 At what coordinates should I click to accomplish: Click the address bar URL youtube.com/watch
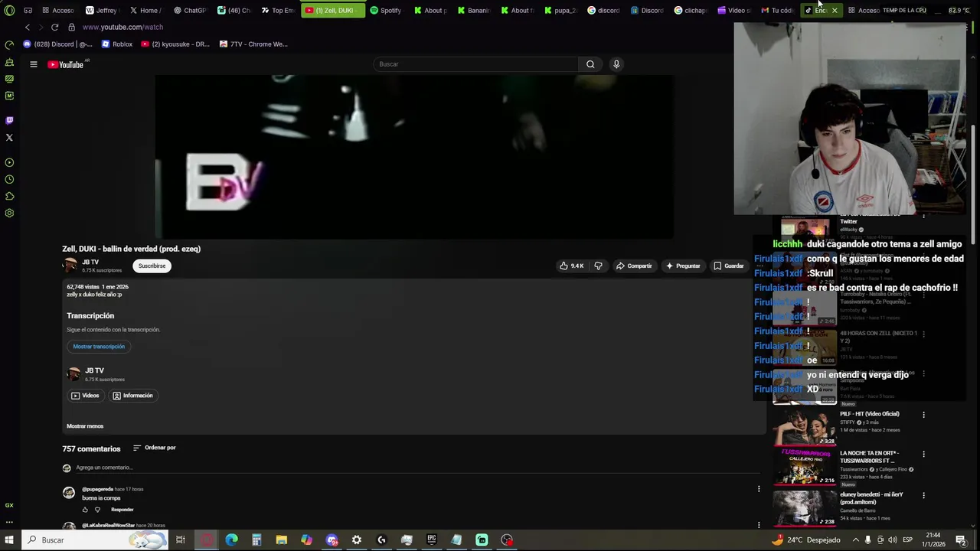coord(122,27)
